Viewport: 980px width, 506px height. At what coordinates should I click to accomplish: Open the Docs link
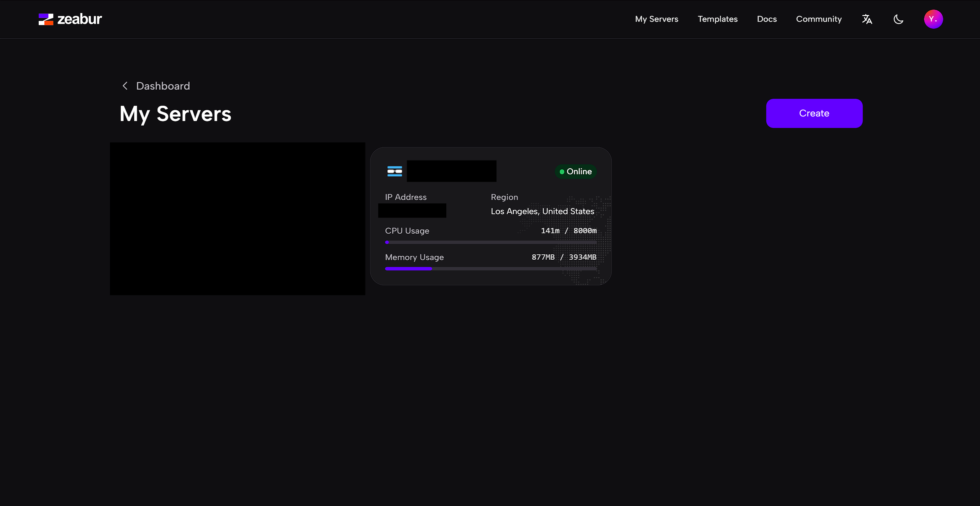[x=767, y=19]
